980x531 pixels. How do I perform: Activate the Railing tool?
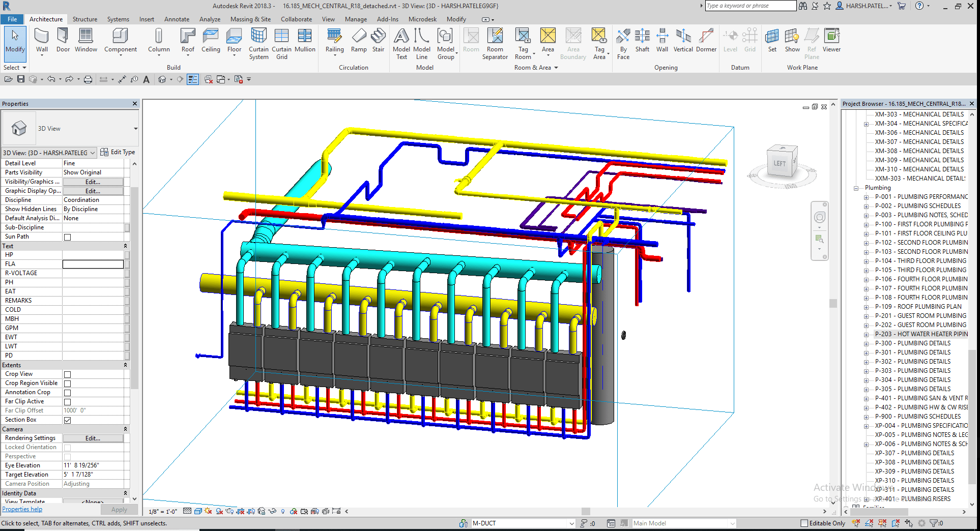coord(334,41)
